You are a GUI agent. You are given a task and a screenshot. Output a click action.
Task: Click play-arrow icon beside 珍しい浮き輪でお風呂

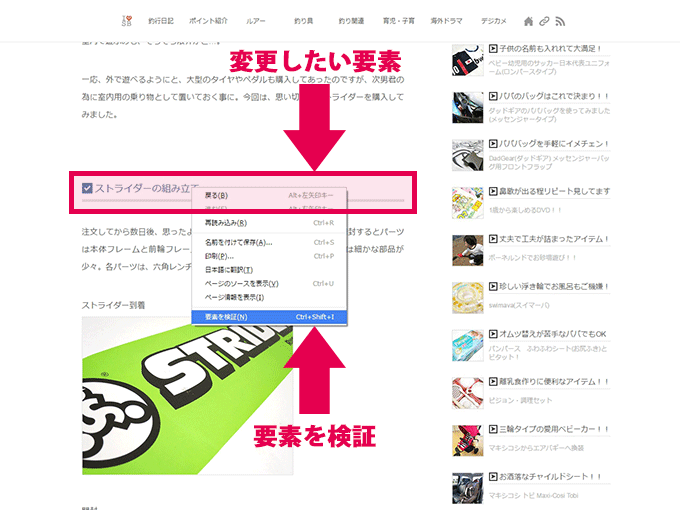click(493, 287)
